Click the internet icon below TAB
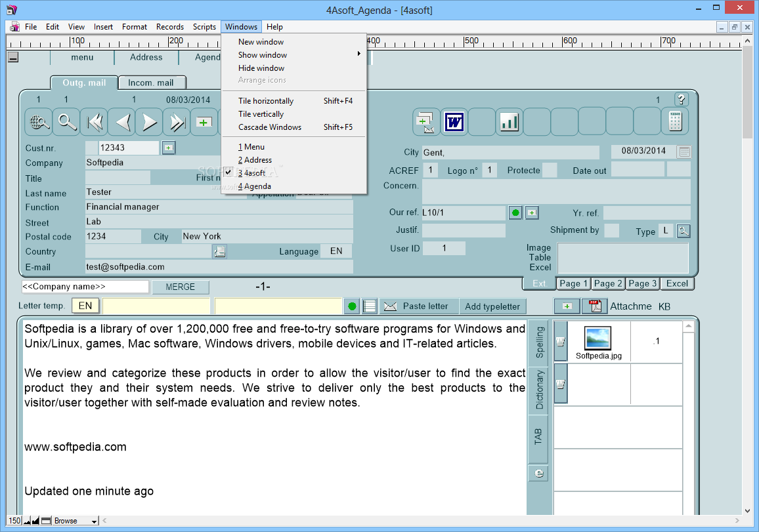759x532 pixels. pos(539,474)
